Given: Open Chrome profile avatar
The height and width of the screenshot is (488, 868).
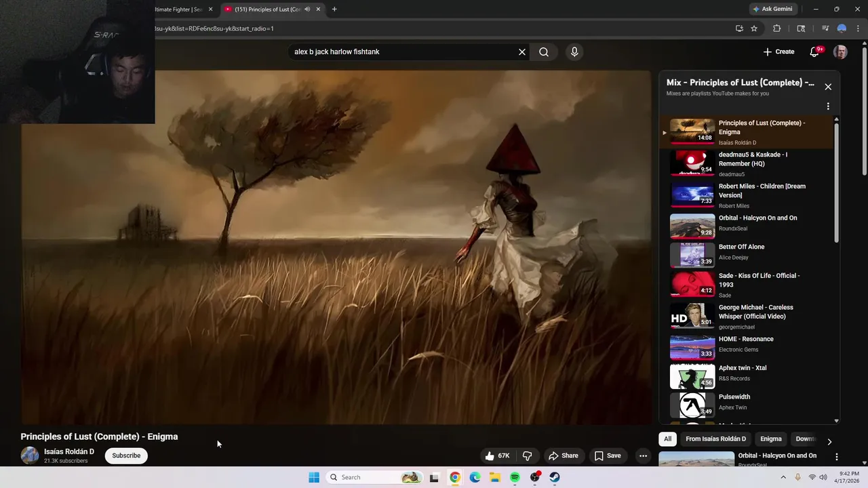Looking at the screenshot, I should click(842, 28).
